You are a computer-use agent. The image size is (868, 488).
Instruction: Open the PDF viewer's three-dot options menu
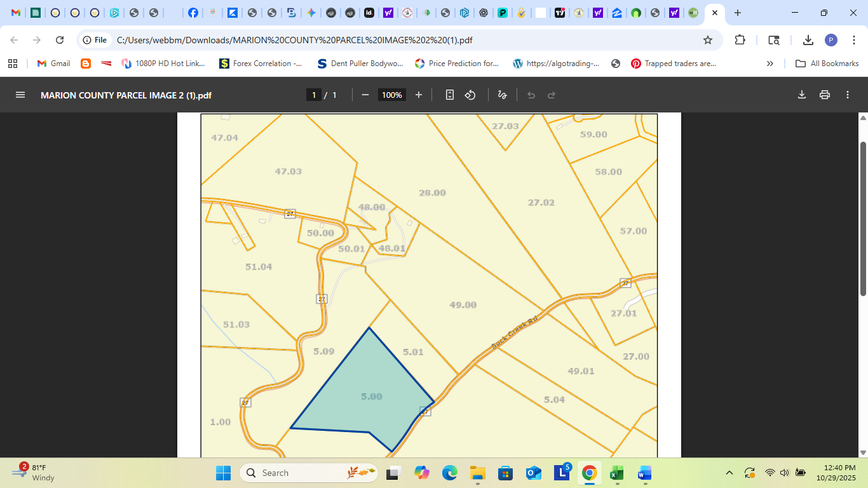click(847, 94)
